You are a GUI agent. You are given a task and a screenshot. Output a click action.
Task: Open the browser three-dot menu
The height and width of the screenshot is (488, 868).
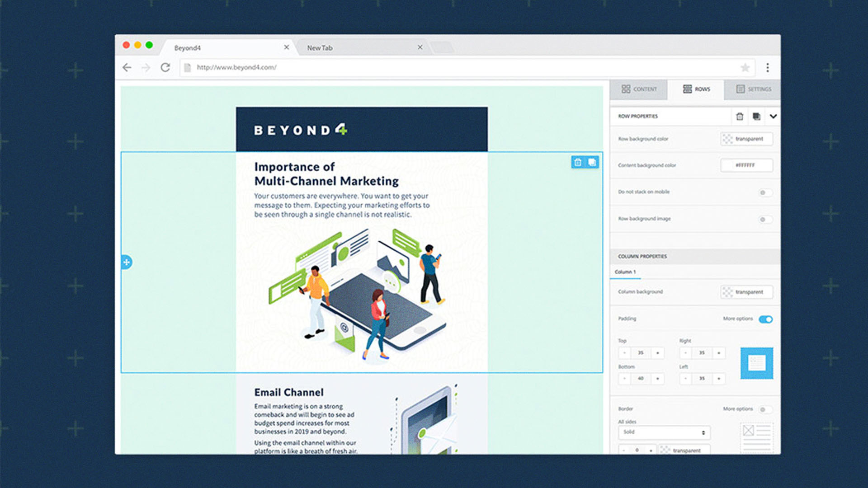[x=767, y=68]
